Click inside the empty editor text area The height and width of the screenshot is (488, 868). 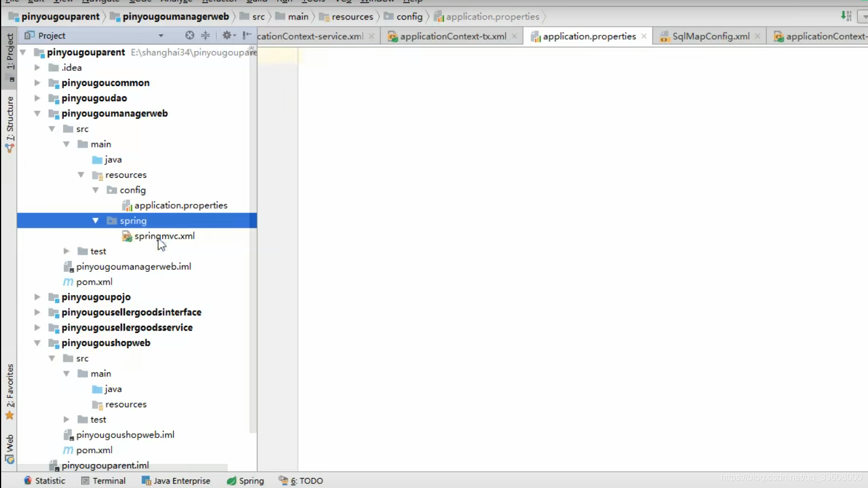point(583,259)
